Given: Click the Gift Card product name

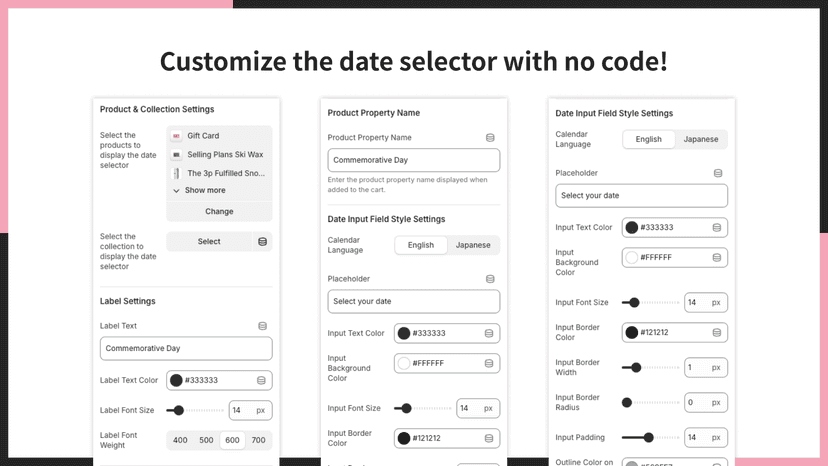Looking at the screenshot, I should 203,136.
